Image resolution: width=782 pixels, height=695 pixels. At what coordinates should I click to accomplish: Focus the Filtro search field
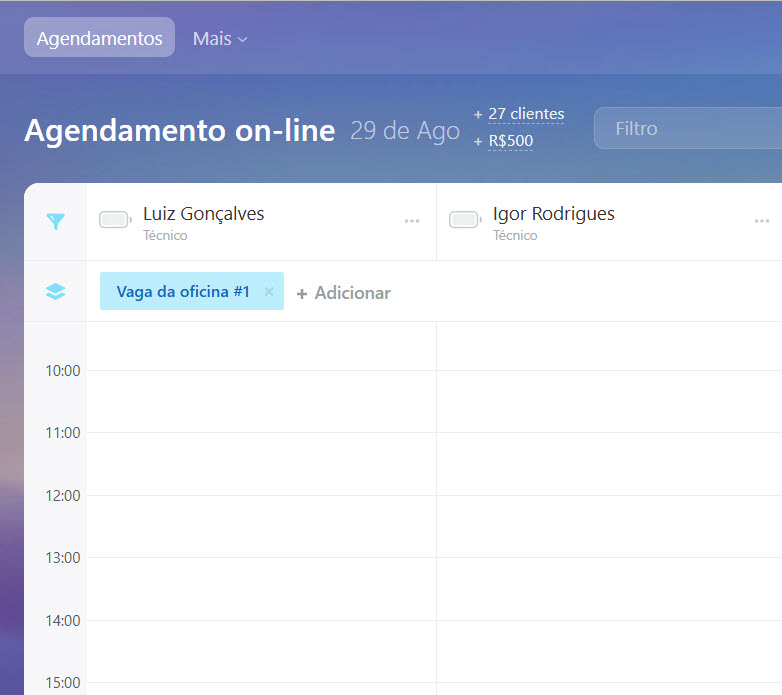690,129
